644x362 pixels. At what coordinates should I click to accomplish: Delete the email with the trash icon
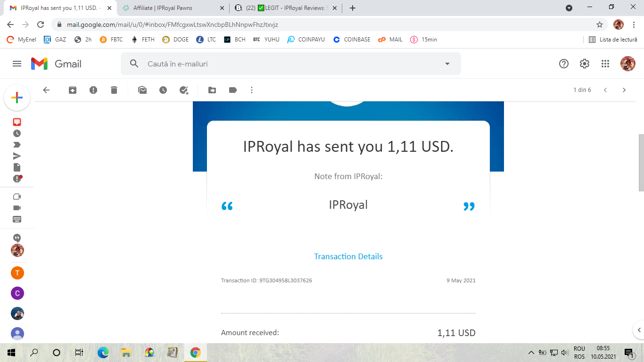(x=114, y=90)
